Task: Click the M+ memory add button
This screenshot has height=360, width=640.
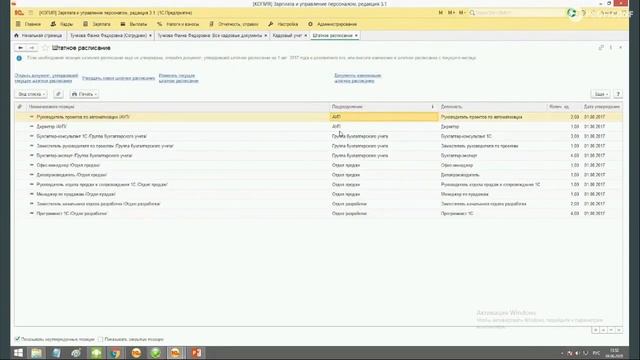Action: [x=451, y=13]
